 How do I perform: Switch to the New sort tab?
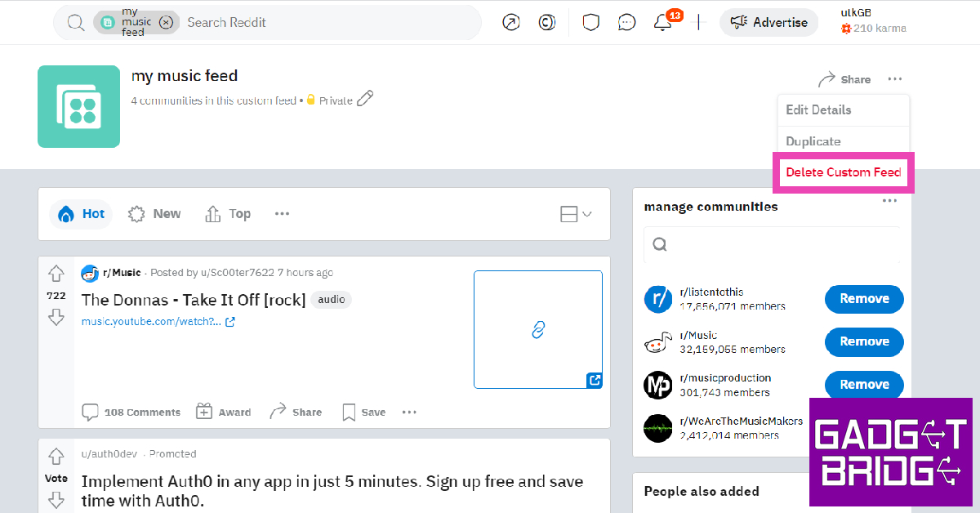click(x=154, y=214)
